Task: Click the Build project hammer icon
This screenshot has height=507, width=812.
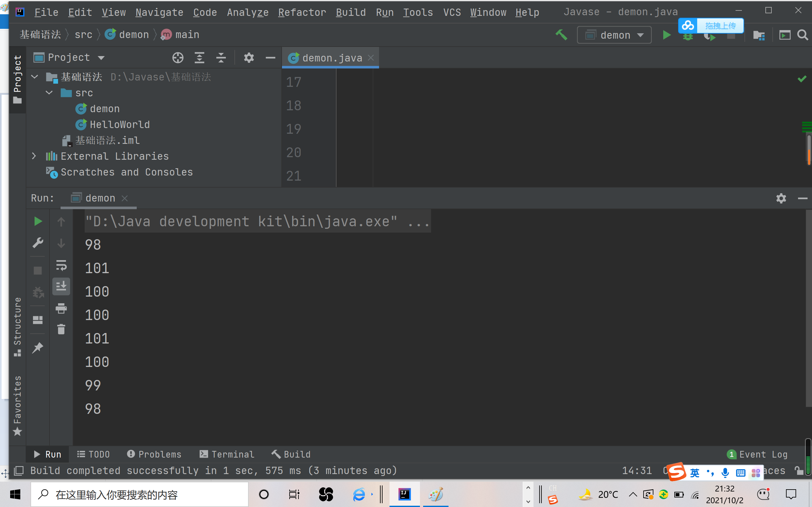Action: 561,35
